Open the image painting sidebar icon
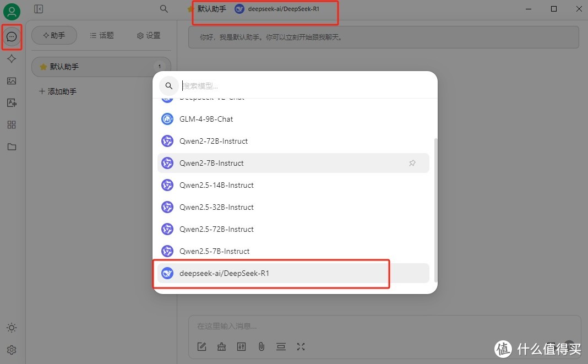 point(12,81)
